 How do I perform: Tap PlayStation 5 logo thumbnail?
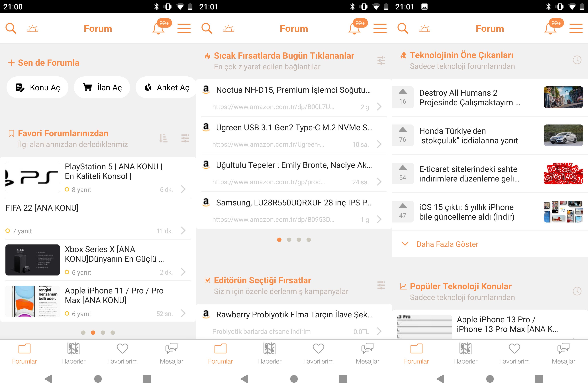click(x=32, y=177)
